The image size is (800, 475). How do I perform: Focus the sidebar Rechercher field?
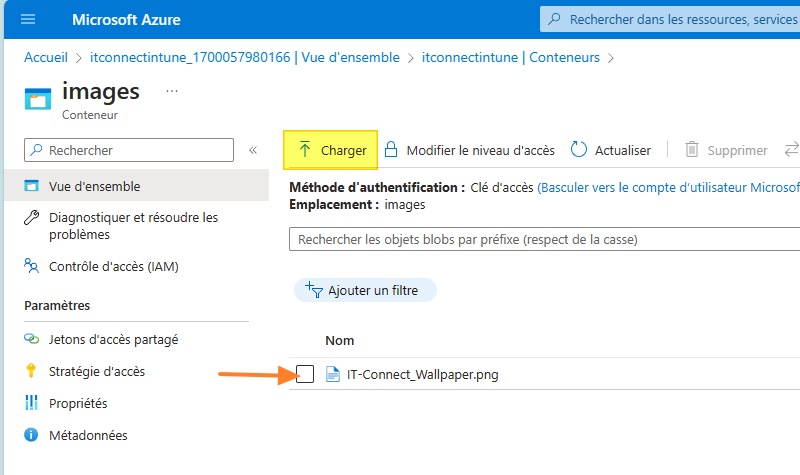click(x=129, y=150)
